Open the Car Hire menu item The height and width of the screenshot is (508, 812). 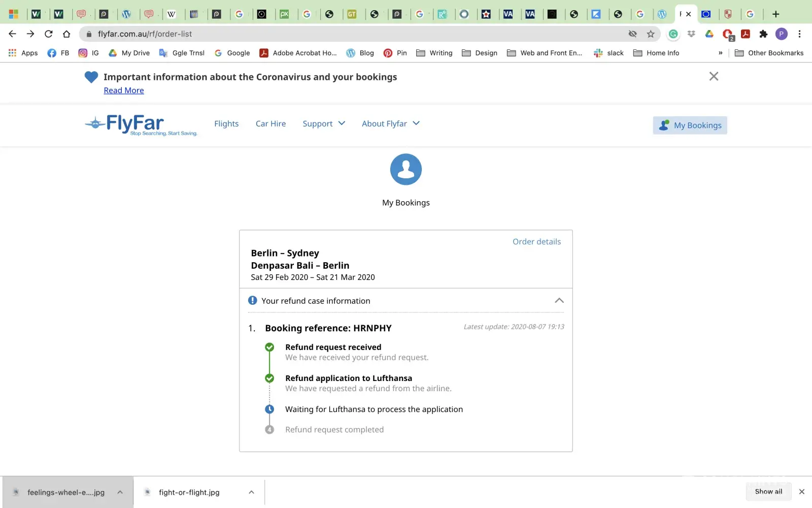(270, 123)
